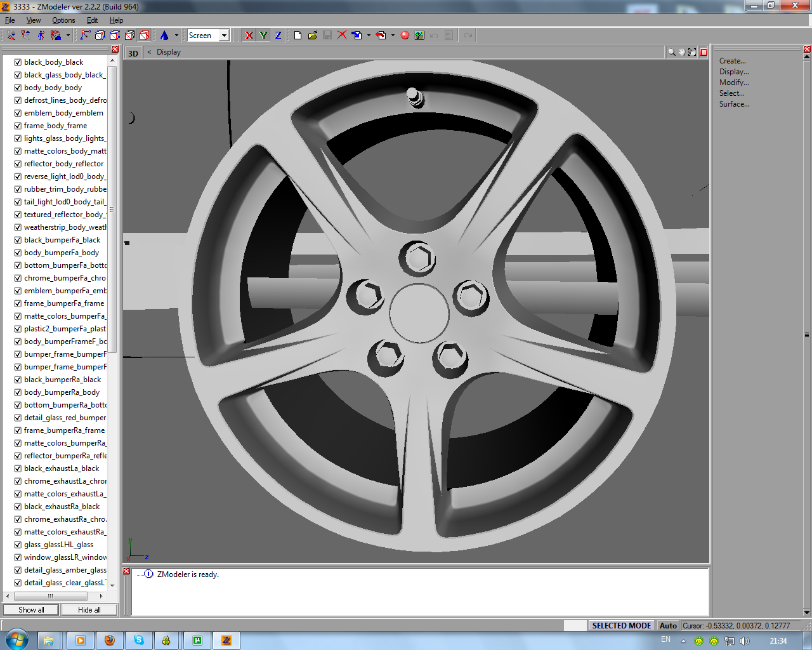Image resolution: width=812 pixels, height=650 pixels.
Task: Open materials editor red sphere icon
Action: click(405, 36)
